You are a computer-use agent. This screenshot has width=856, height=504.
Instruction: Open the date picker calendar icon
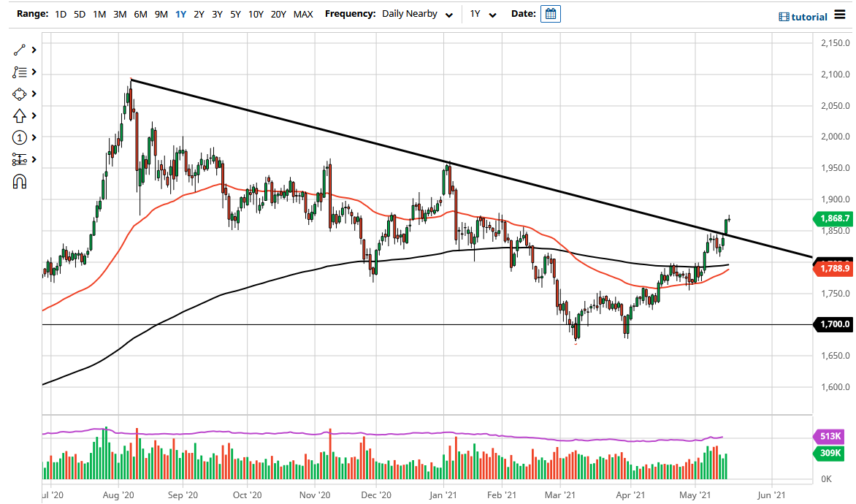(550, 14)
